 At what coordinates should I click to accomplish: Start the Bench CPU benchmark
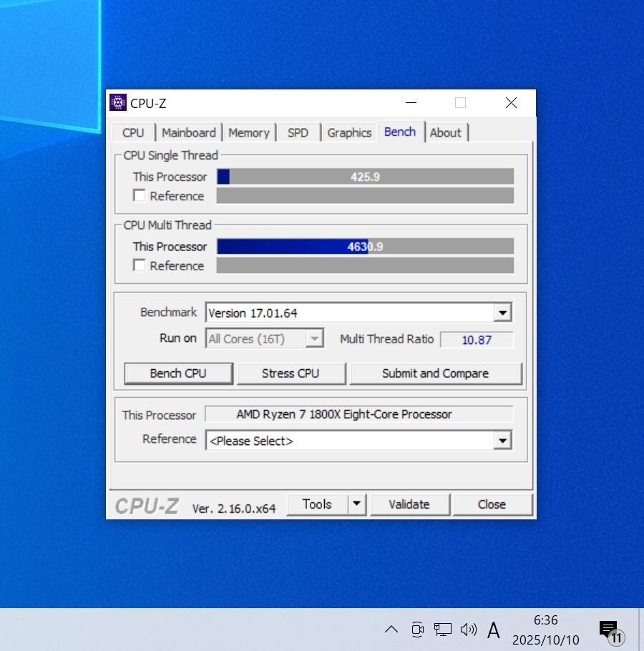coord(178,373)
